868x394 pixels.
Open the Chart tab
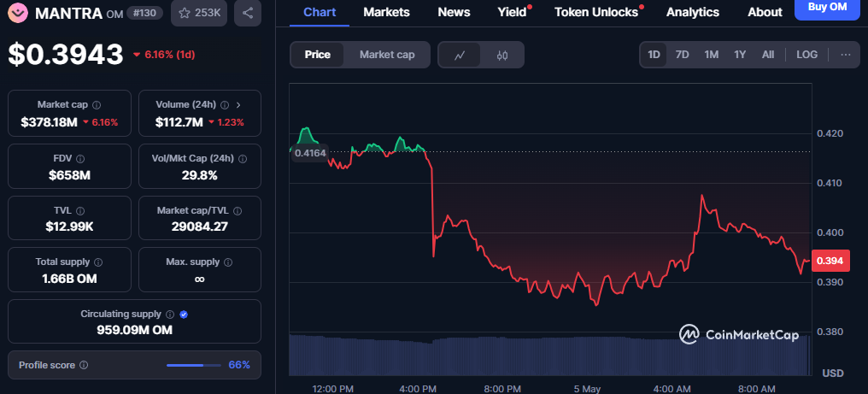tap(319, 12)
